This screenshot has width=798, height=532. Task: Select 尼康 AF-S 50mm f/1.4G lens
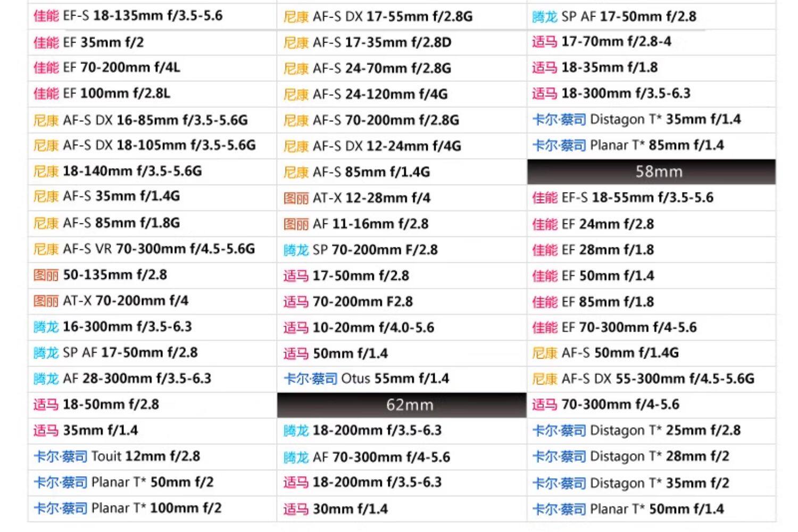pos(651,353)
